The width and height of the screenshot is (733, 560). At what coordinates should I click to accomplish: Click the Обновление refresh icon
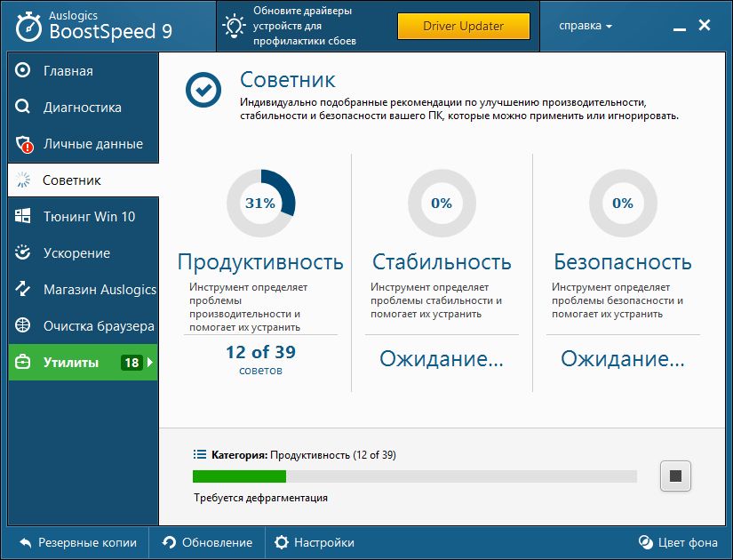(x=169, y=542)
